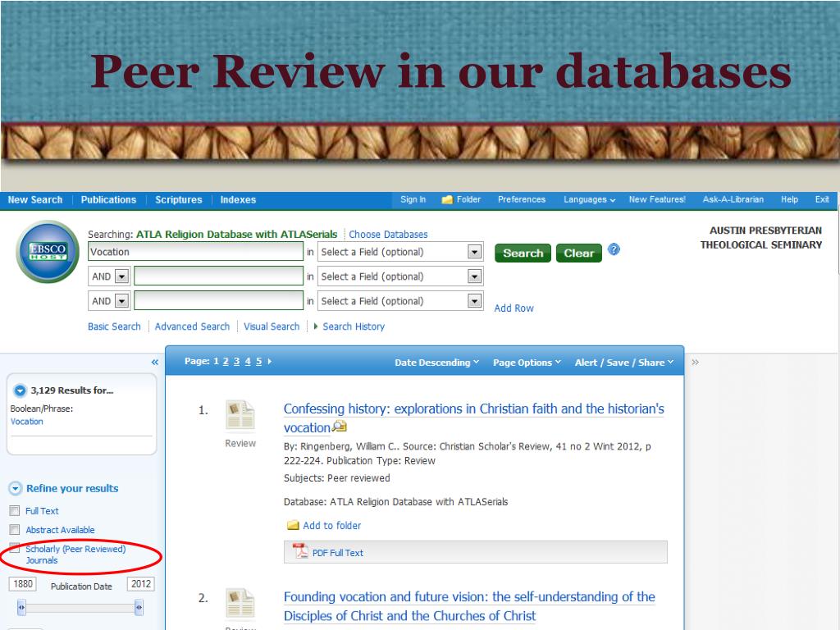The width and height of the screenshot is (840, 630).
Task: Click right handle of publication date slider
Action: coord(139,608)
